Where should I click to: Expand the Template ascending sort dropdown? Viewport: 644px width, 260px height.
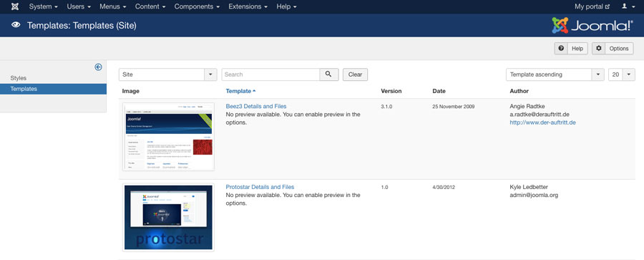[555, 74]
